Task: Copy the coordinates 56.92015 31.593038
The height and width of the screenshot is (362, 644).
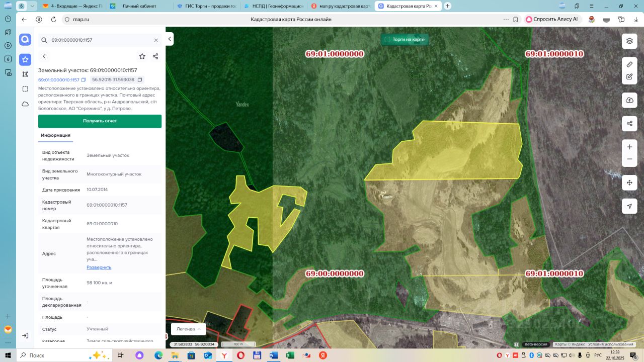Action: 140,80
